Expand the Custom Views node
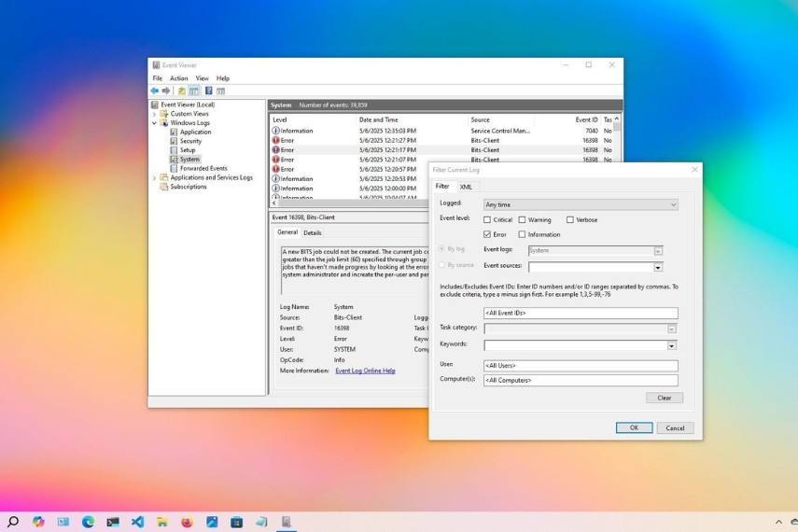The image size is (798, 532). (154, 114)
